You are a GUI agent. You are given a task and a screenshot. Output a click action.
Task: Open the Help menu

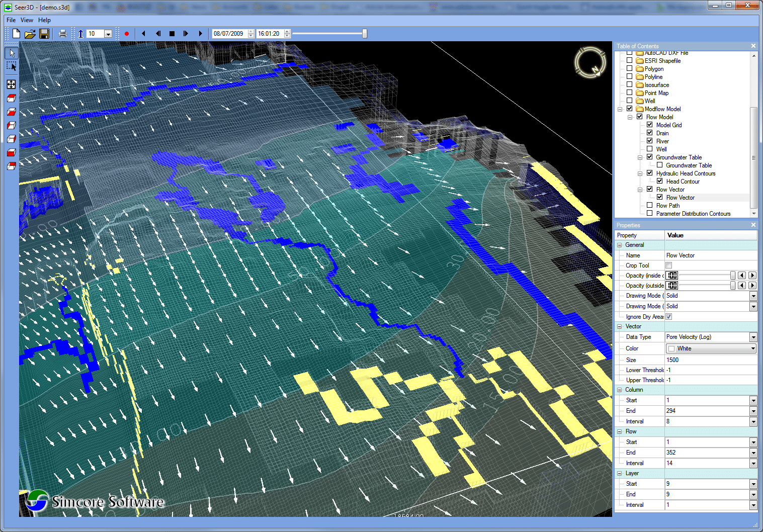pyautogui.click(x=44, y=20)
